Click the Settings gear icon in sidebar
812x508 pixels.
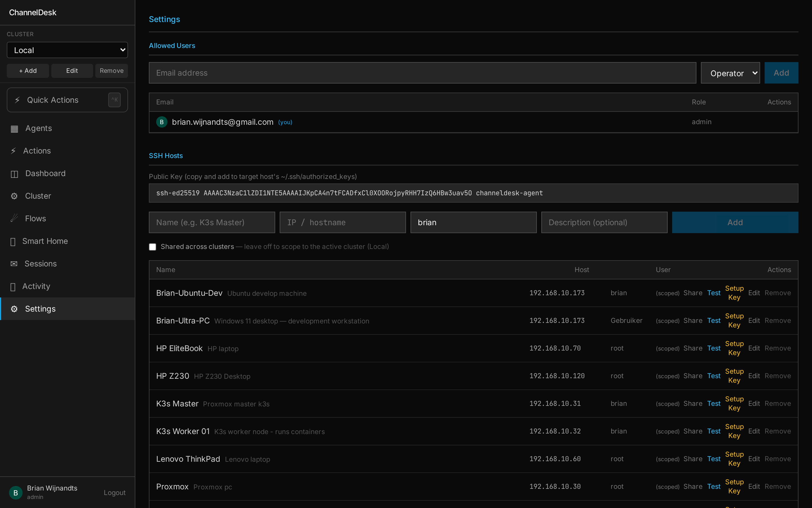[14, 309]
